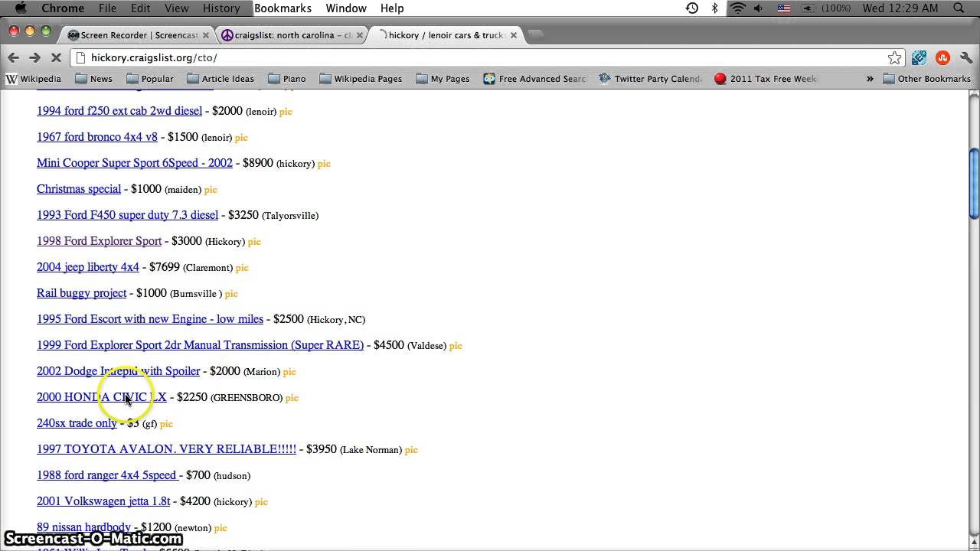The height and width of the screenshot is (551, 980).
Task: Open the Apple menu
Action: point(21,8)
